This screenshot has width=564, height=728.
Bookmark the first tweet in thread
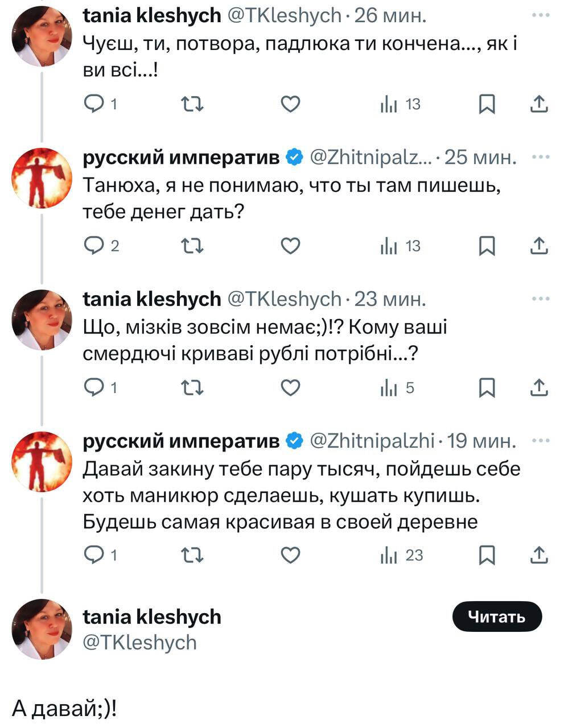[487, 104]
